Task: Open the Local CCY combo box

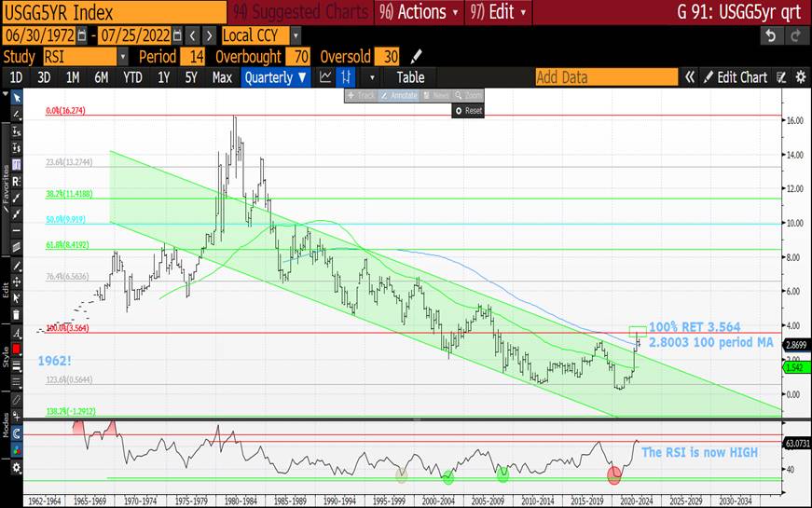Action: 260,35
